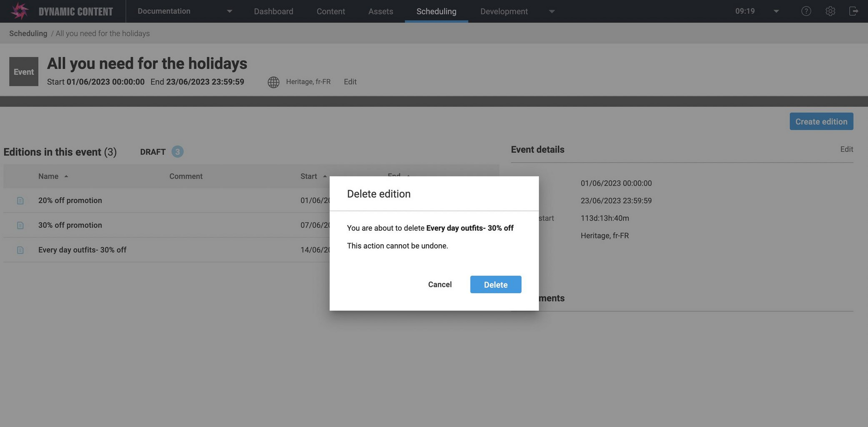Open the Assets tab

380,12
